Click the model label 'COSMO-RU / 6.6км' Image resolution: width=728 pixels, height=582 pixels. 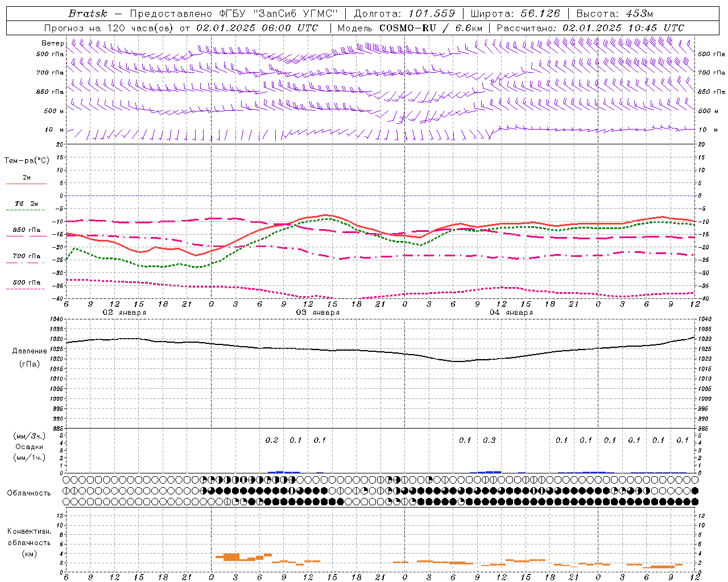coord(431,28)
